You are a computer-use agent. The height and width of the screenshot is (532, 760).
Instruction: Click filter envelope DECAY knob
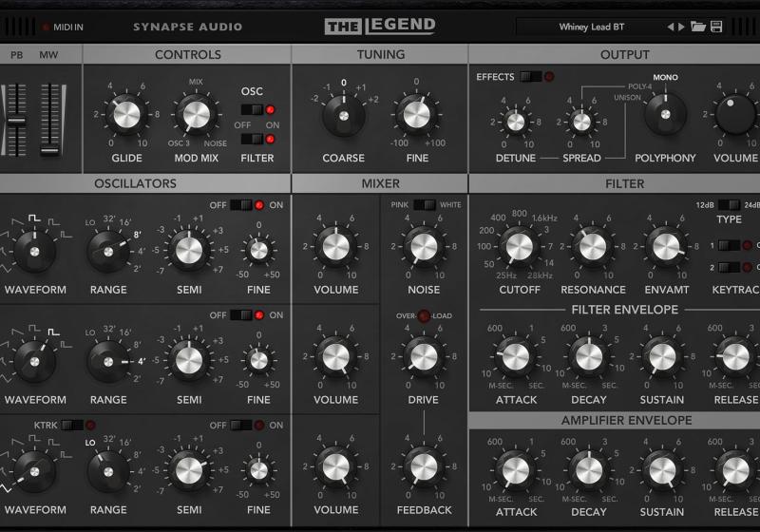pos(589,356)
